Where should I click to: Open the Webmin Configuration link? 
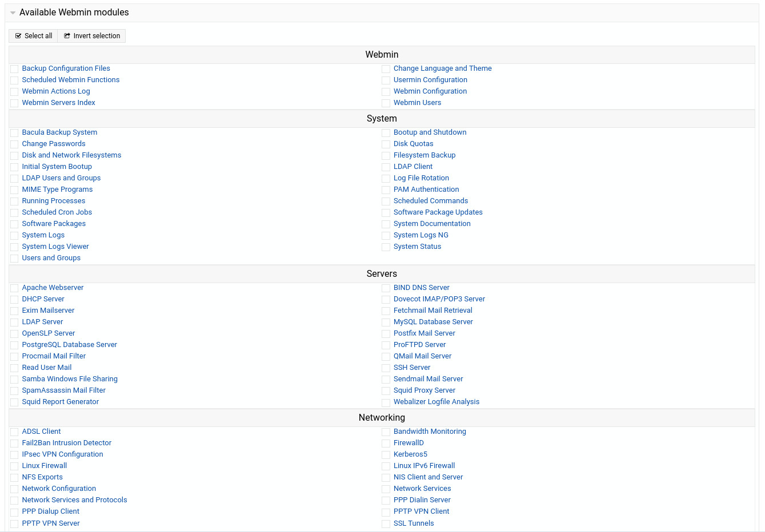pos(430,91)
